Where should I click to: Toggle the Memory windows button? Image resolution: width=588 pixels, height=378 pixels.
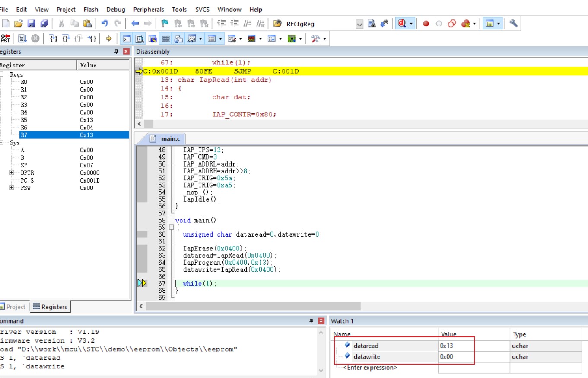pyautogui.click(x=212, y=38)
